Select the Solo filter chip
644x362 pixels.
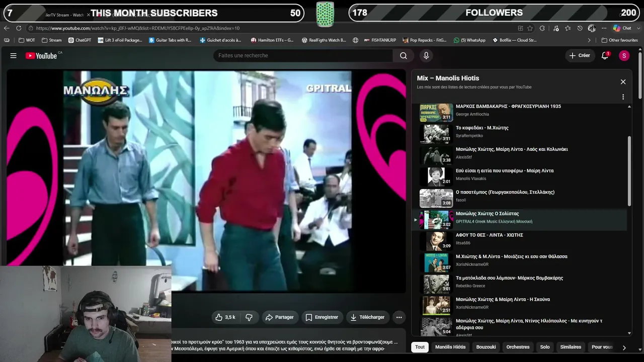coord(545,347)
